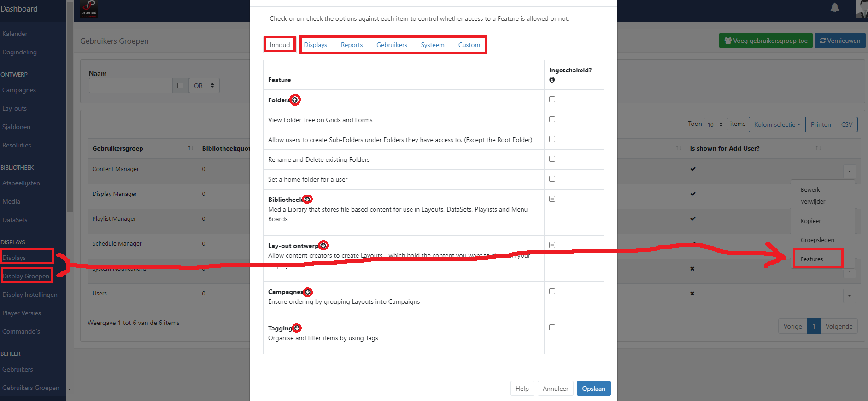Viewport: 868px width, 401px height.
Task: Open the Kolom selectie dropdown
Action: pyautogui.click(x=777, y=124)
